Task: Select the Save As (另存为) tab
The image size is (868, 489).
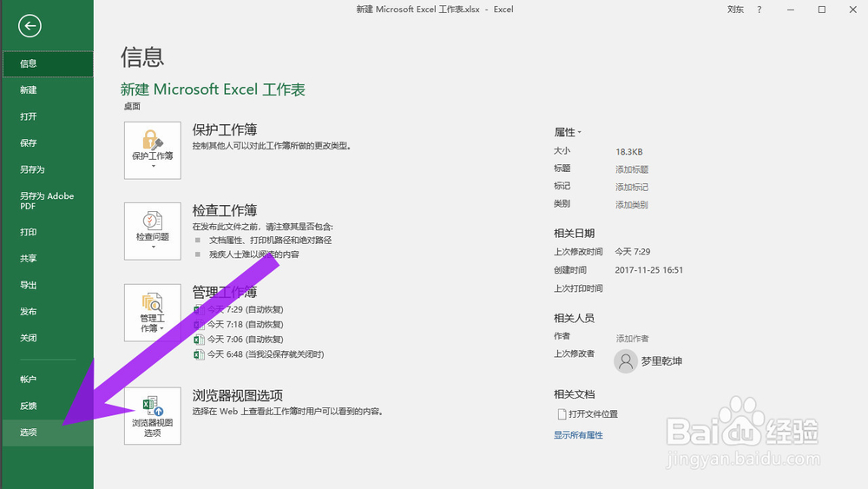Action: tap(48, 169)
